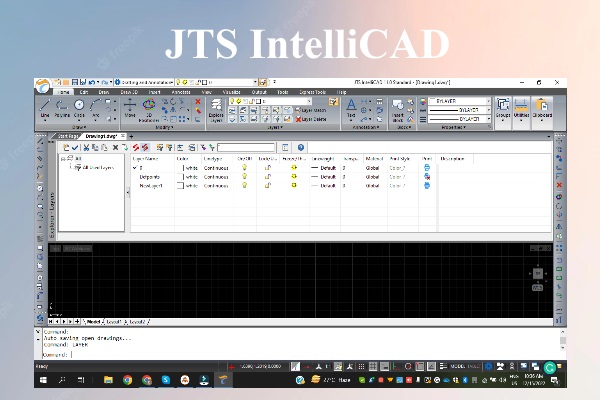Click the blue Help icon in explorer toolbar
The height and width of the screenshot is (400, 600).
point(301,147)
